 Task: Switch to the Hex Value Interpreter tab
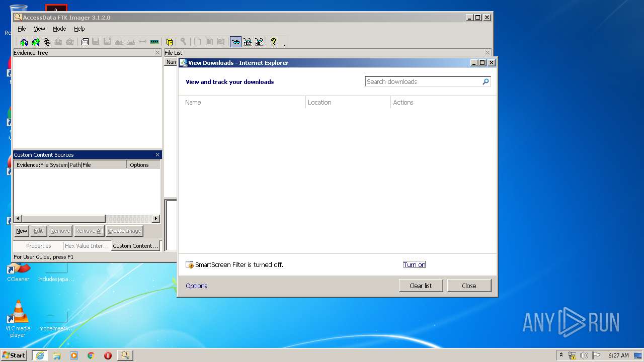coord(87,246)
